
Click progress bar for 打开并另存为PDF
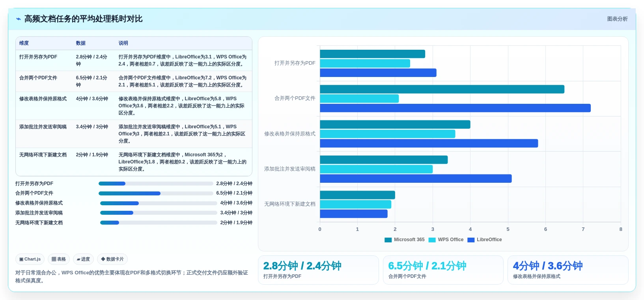click(156, 184)
